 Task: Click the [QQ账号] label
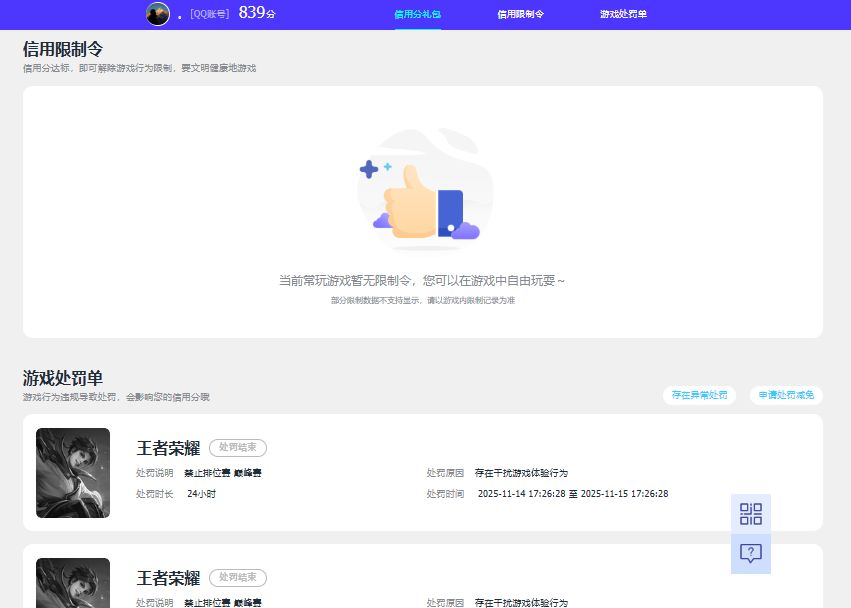209,14
